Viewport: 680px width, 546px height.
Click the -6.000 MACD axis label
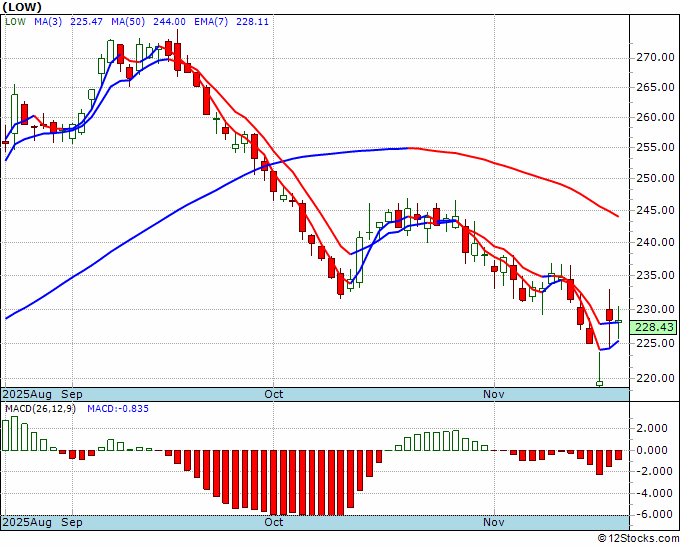pos(655,514)
